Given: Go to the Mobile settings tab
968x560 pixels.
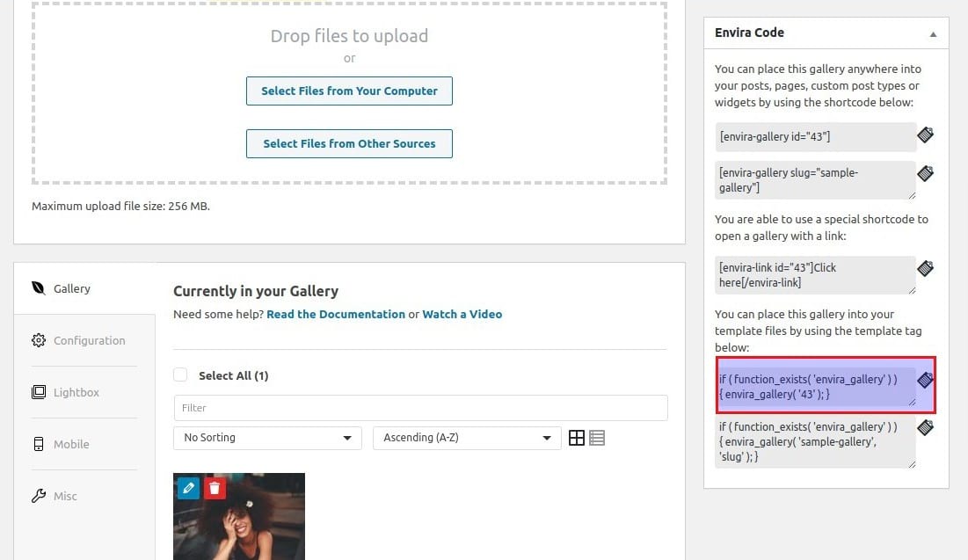Looking at the screenshot, I should pos(71,444).
